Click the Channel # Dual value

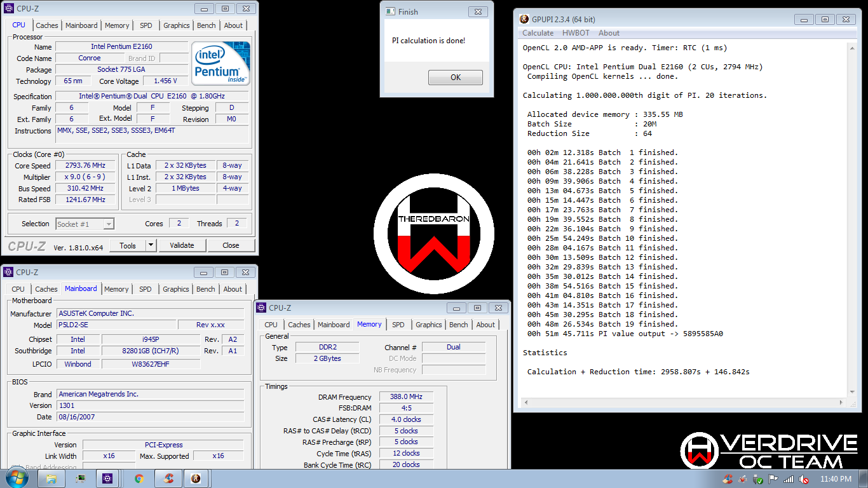[454, 348]
